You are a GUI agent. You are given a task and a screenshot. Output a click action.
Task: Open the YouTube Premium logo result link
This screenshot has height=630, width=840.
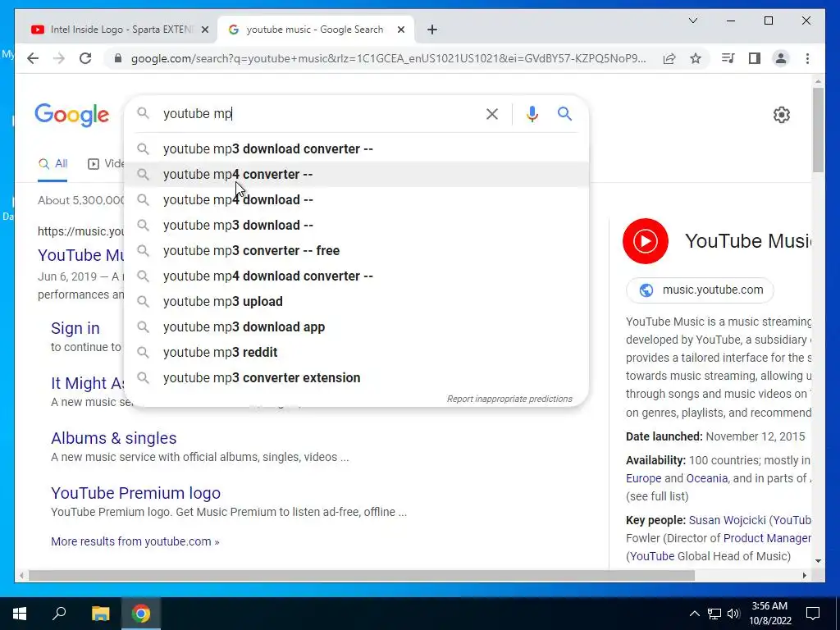(x=135, y=493)
